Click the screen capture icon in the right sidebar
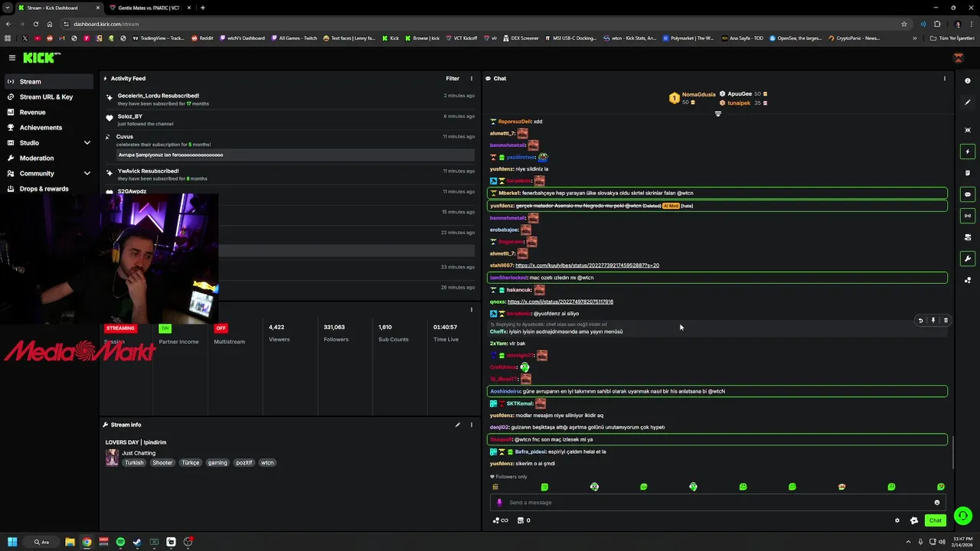The height and width of the screenshot is (551, 980). [x=968, y=130]
